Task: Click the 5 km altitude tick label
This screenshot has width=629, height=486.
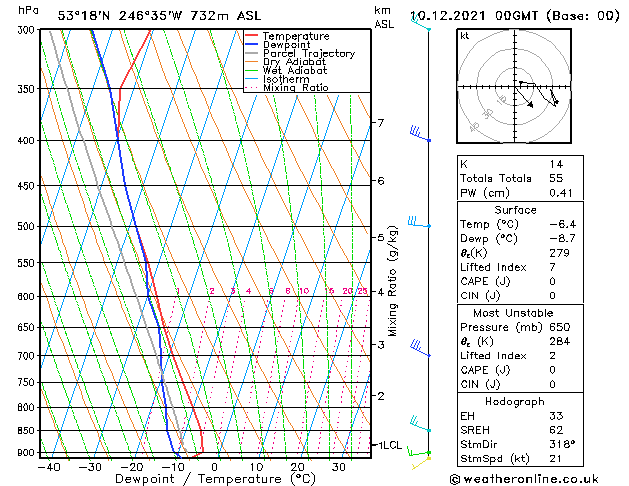Action: pos(381,237)
